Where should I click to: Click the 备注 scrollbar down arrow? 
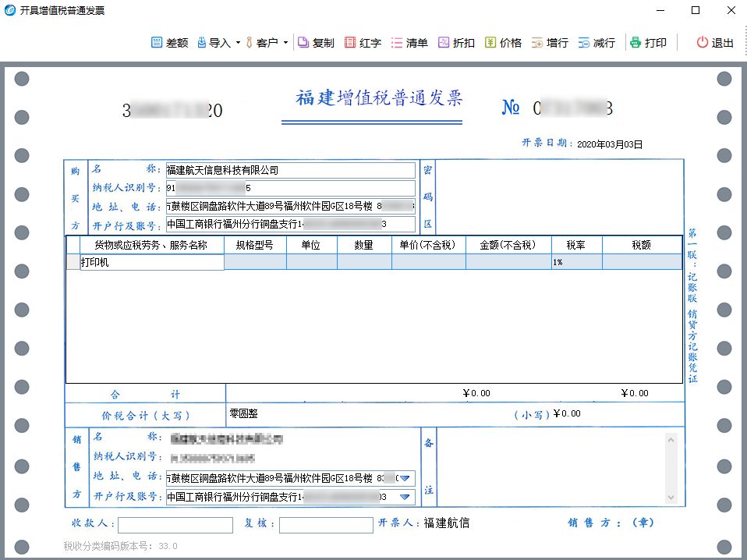click(x=671, y=498)
